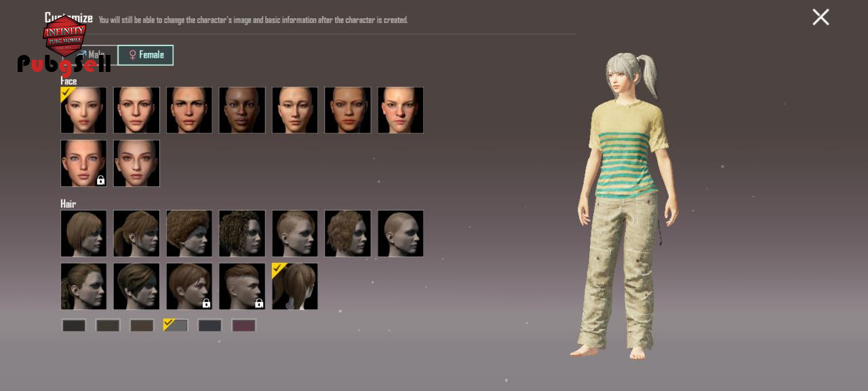868x391 pixels.
Task: Pick the third brown hair color swatch
Action: pyautogui.click(x=142, y=326)
